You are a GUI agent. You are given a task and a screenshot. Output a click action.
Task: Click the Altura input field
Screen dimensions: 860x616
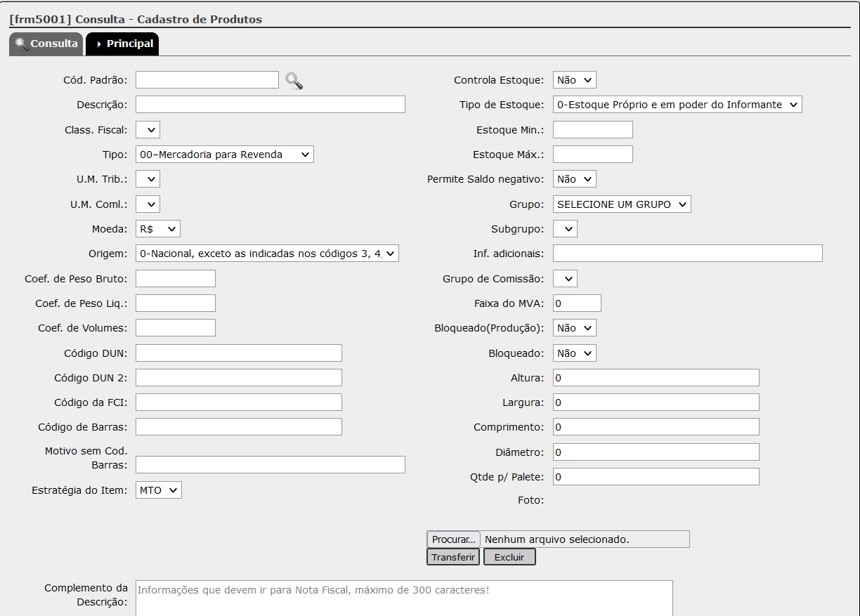click(656, 378)
